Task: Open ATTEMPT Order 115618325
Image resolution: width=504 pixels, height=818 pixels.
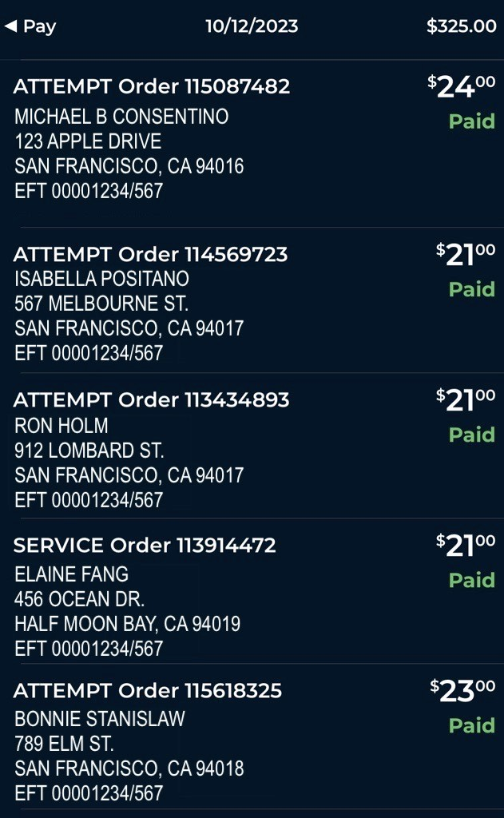Action: (148, 691)
